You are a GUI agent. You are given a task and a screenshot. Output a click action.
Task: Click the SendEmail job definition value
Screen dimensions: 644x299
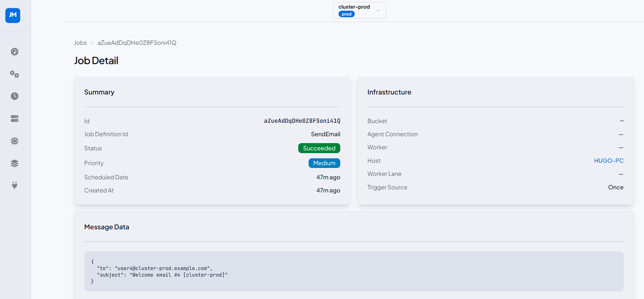click(325, 134)
